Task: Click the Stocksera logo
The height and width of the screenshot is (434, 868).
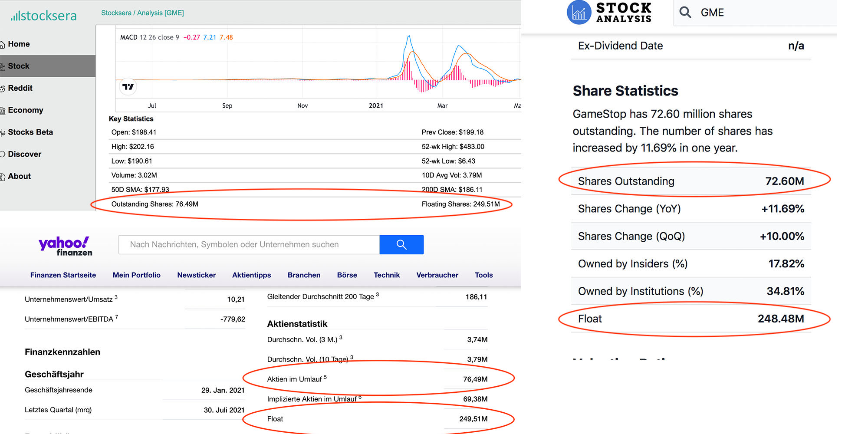Action: [43, 16]
